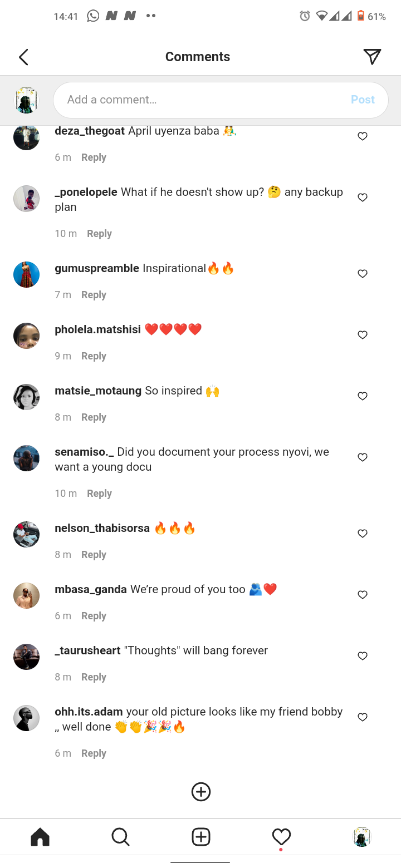Open the Home tab icon
Image resolution: width=401 pixels, height=868 pixels.
(40, 837)
